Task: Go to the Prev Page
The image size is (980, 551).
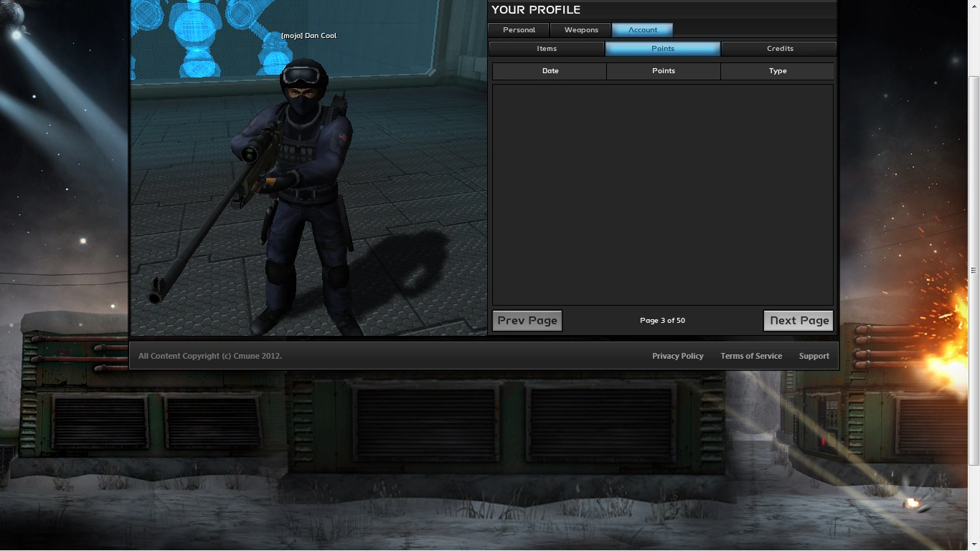Action: click(527, 321)
